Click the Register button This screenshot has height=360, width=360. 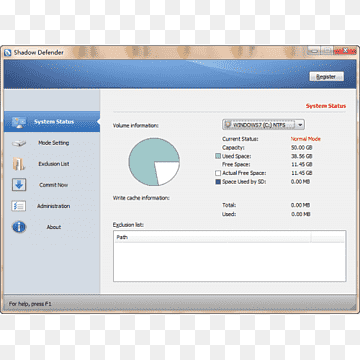326,77
